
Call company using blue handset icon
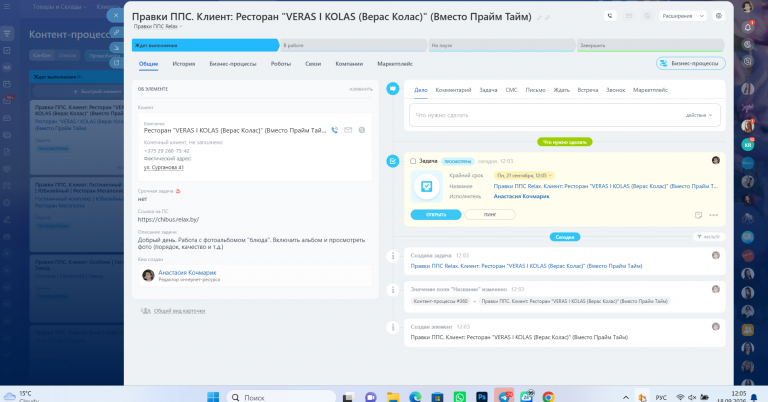[335, 130]
